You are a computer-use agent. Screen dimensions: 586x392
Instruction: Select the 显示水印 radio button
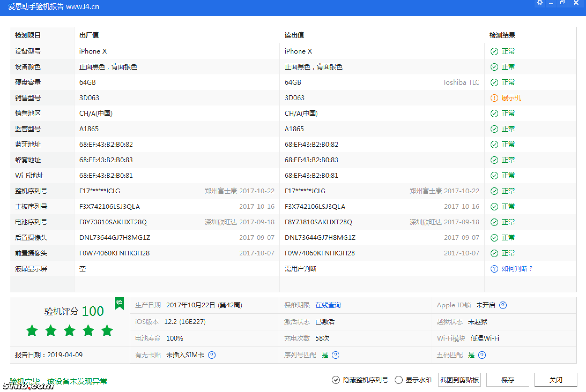point(398,380)
